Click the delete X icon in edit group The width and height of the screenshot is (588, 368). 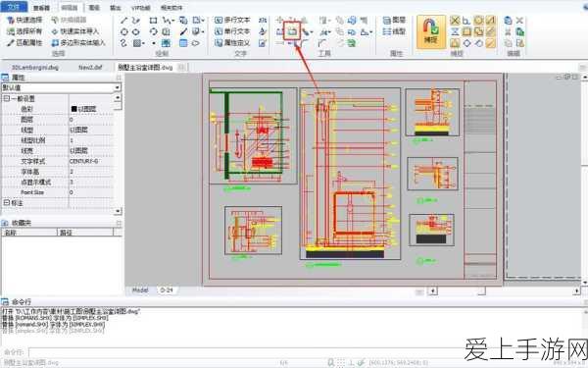[519, 21]
